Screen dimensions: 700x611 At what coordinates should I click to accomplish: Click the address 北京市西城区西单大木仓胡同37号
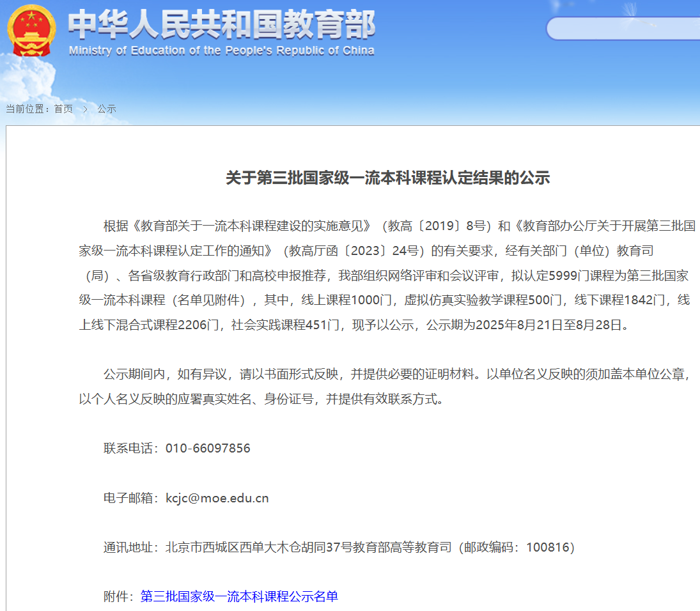click(x=259, y=547)
